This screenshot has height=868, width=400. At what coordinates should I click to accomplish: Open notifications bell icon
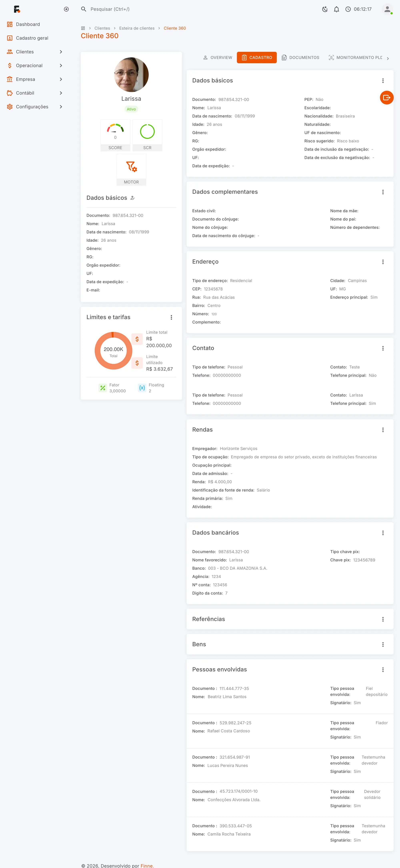(x=336, y=9)
